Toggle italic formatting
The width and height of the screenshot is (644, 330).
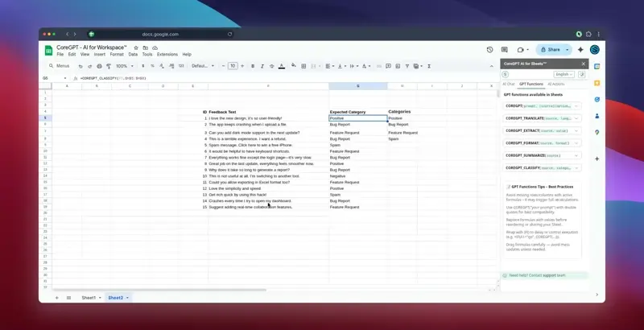262,66
